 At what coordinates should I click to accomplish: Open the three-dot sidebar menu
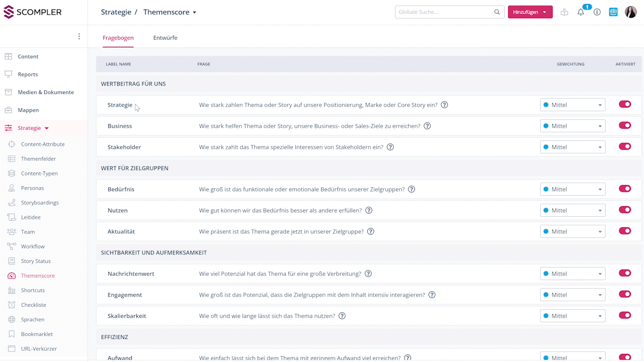[79, 36]
